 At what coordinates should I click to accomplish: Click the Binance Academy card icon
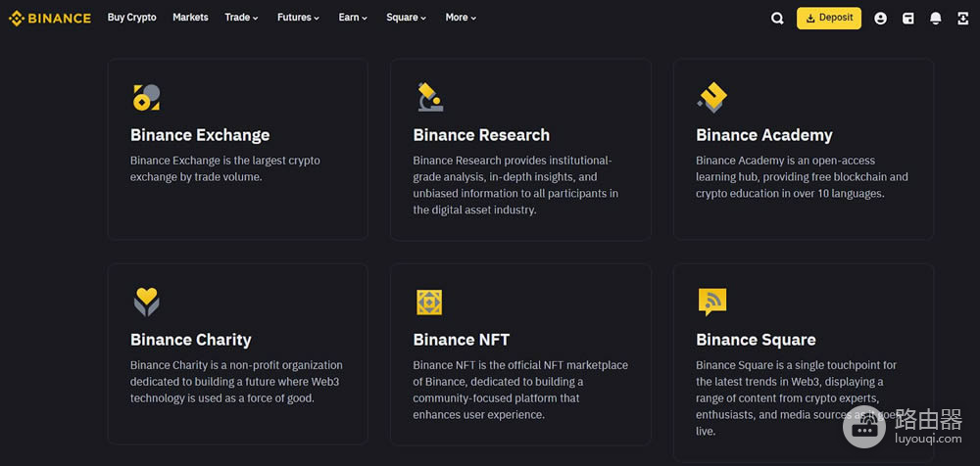click(x=712, y=98)
